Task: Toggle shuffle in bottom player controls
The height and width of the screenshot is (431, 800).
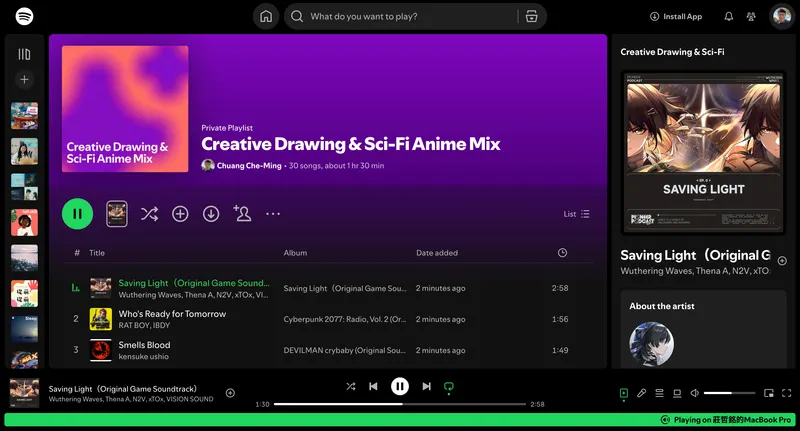Action: (351, 387)
